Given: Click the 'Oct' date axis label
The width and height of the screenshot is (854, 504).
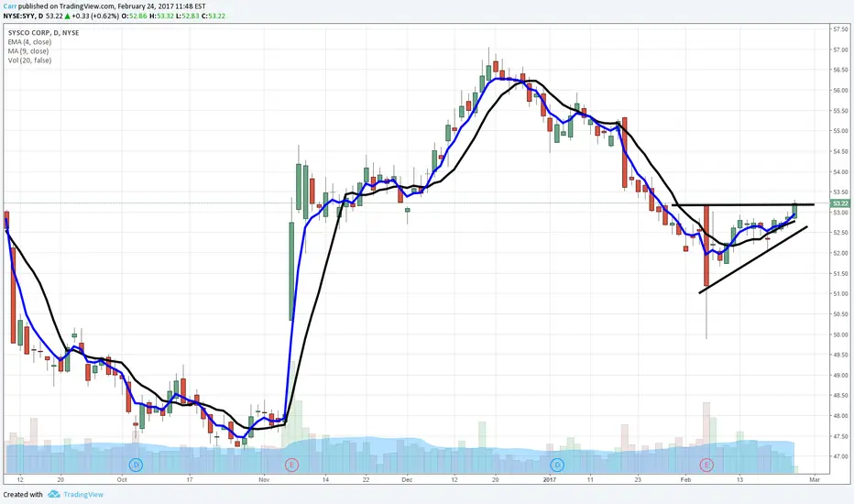Looking at the screenshot, I should (122, 480).
